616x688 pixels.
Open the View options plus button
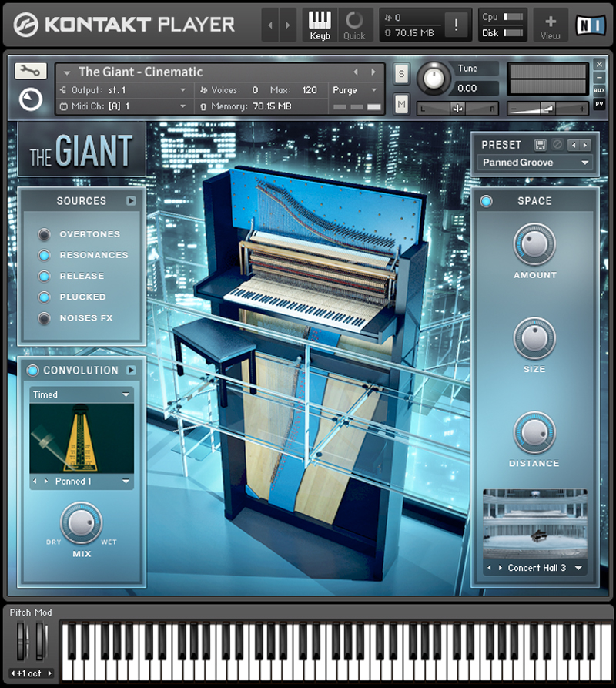(x=551, y=25)
